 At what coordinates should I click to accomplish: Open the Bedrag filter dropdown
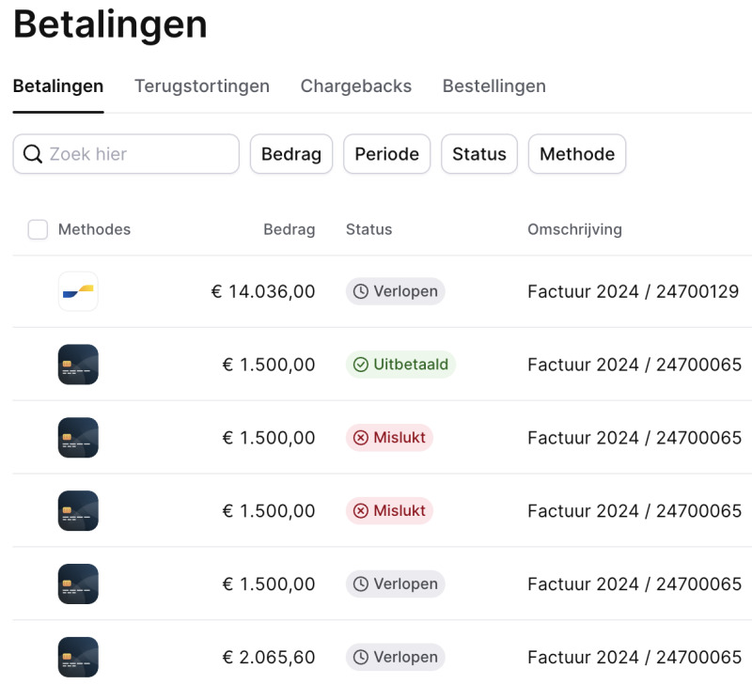[x=290, y=154]
